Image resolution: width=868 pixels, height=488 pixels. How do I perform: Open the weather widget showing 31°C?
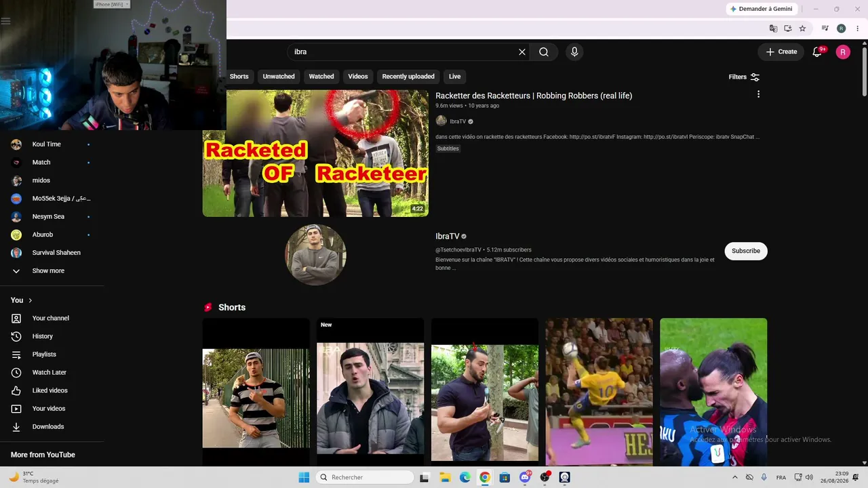(34, 477)
